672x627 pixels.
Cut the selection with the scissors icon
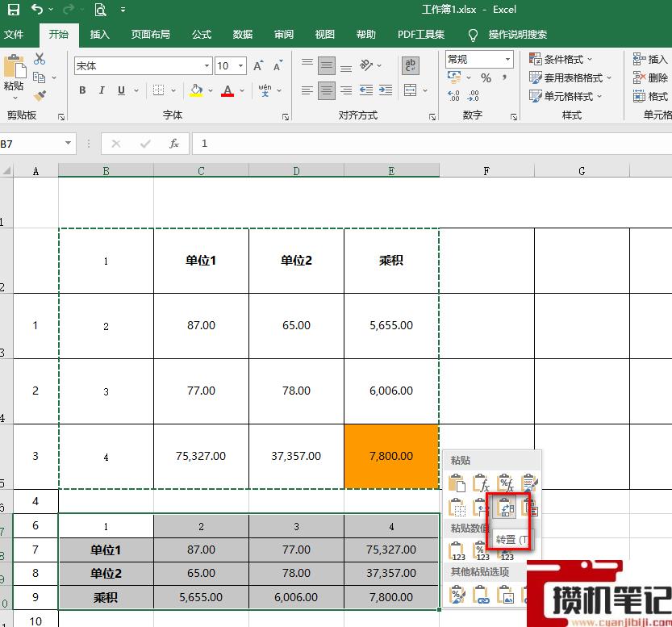coord(40,59)
